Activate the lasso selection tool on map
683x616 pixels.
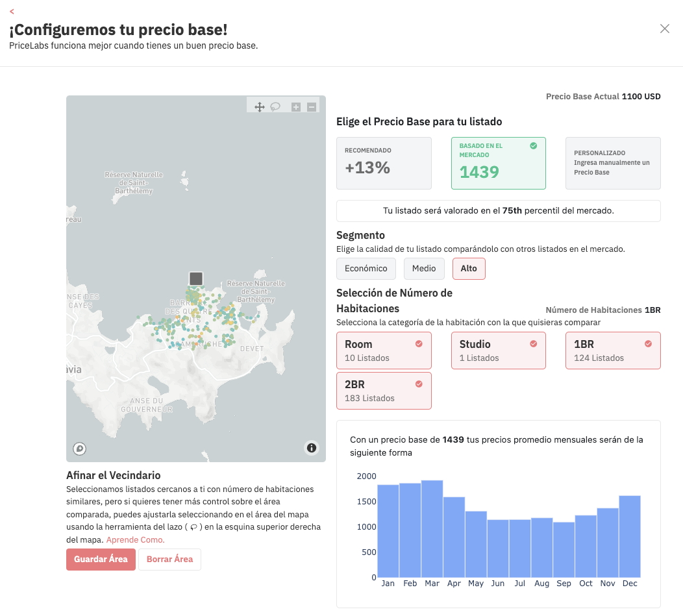click(275, 107)
